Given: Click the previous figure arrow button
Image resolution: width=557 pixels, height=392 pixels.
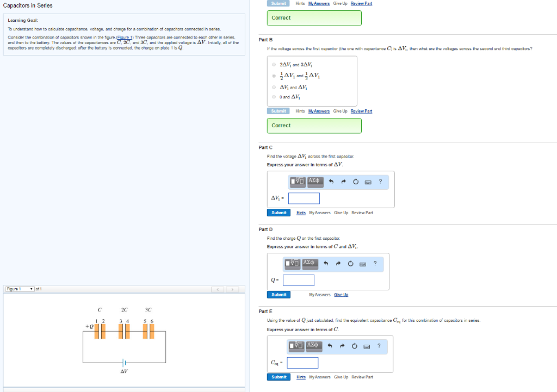Looking at the screenshot, I should coord(218,289).
